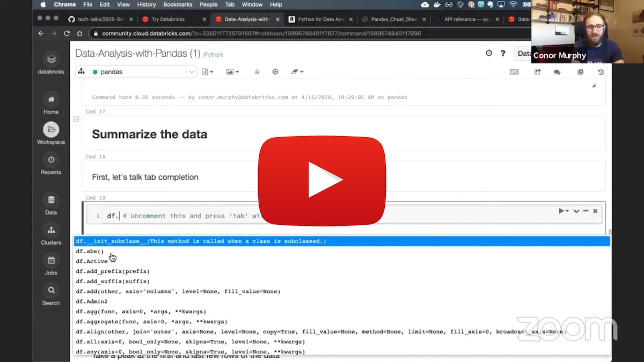644x362 pixels.
Task: Collapse the Summarize the data heading cell
Action: [x=76, y=119]
